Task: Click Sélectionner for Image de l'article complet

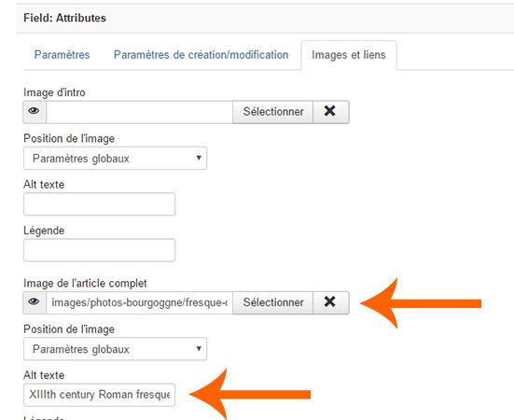Action: (x=272, y=302)
